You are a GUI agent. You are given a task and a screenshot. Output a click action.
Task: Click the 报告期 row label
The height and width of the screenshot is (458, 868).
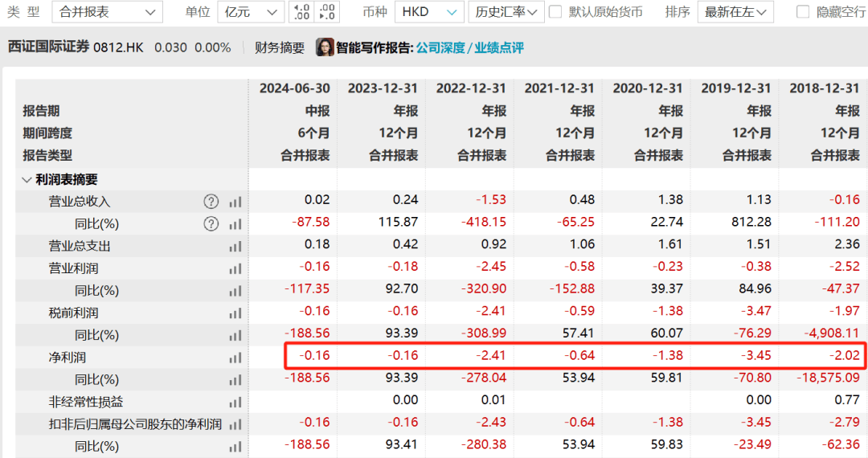pyautogui.click(x=41, y=111)
